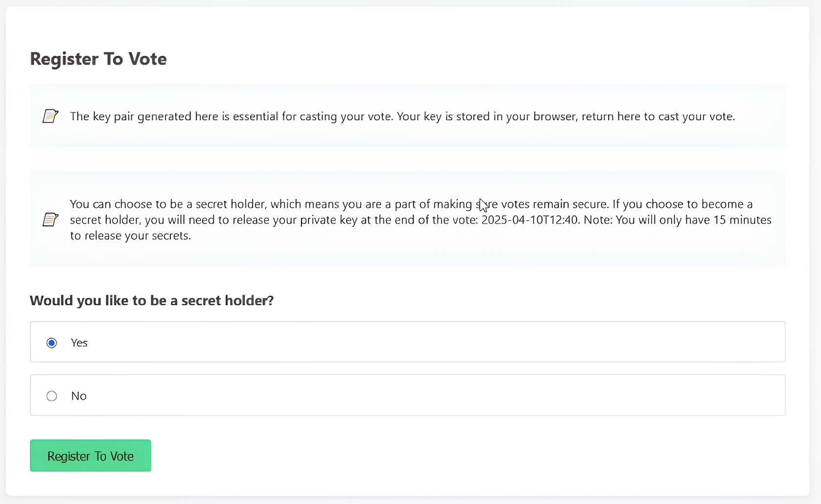Click the note icon beside secret holder notice
The height and width of the screenshot is (504, 821).
click(x=50, y=220)
